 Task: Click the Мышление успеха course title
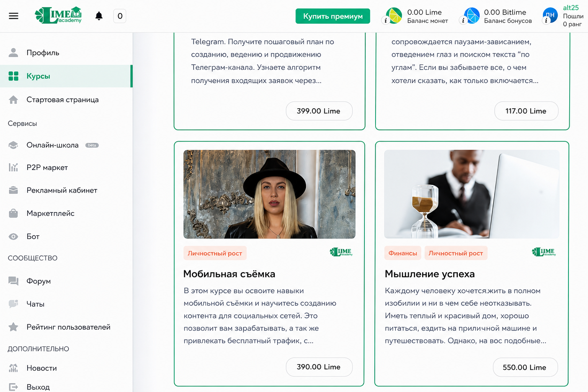coord(430,274)
